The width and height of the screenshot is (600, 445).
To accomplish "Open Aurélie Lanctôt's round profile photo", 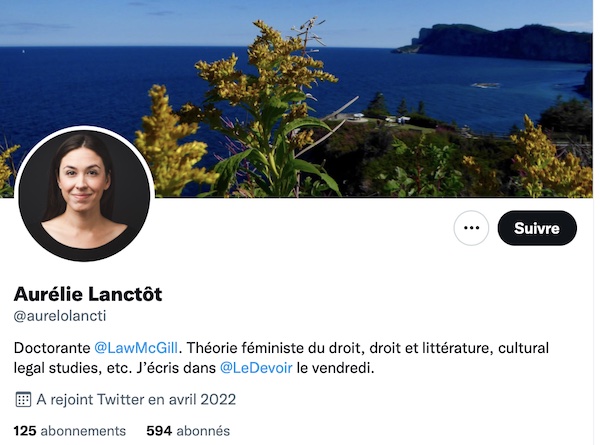I will click(84, 195).
